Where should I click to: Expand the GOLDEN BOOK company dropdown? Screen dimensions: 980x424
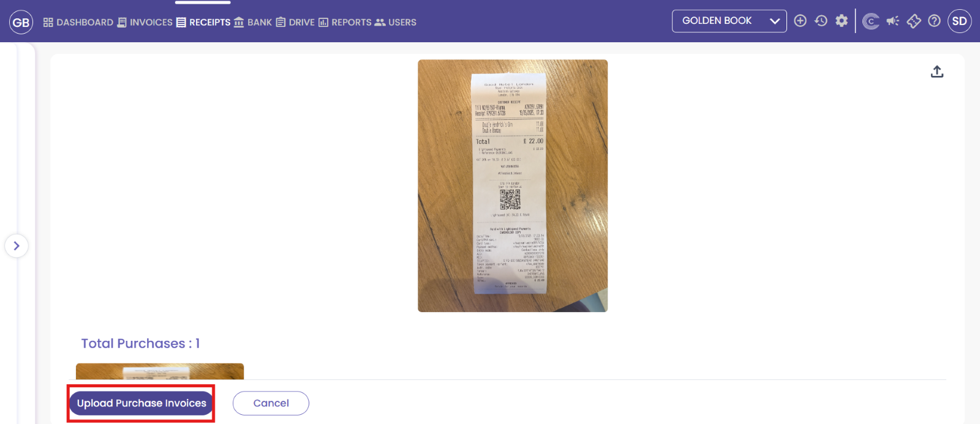click(729, 21)
